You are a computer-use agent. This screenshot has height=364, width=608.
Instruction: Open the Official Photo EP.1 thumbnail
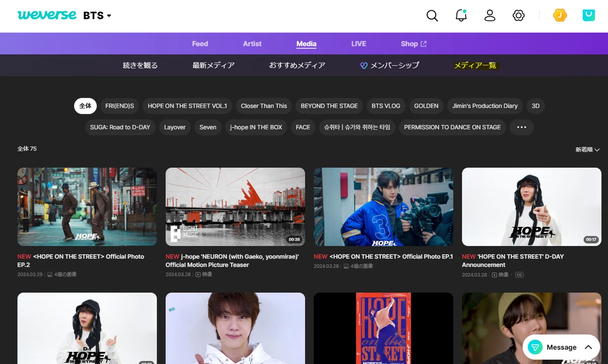384,207
